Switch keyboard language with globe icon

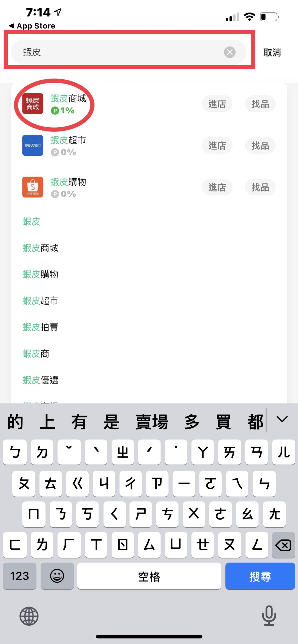(x=29, y=616)
